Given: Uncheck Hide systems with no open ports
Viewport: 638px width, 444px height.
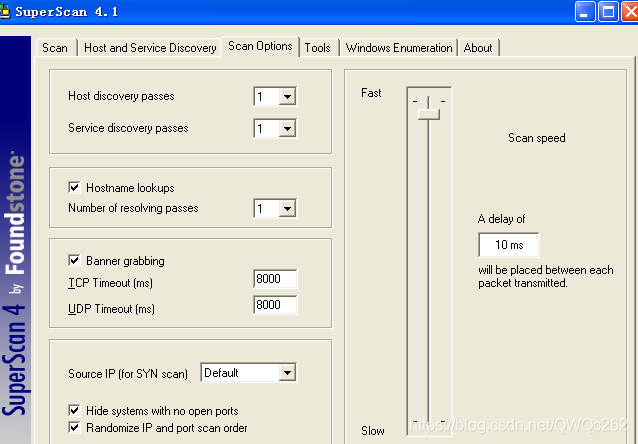Looking at the screenshot, I should coord(74,410).
